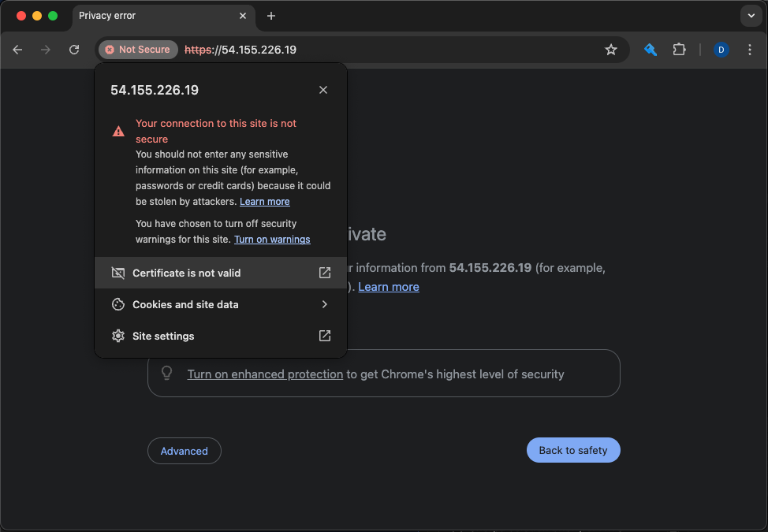768x532 pixels.
Task: Click the Advanced button
Action: point(184,451)
